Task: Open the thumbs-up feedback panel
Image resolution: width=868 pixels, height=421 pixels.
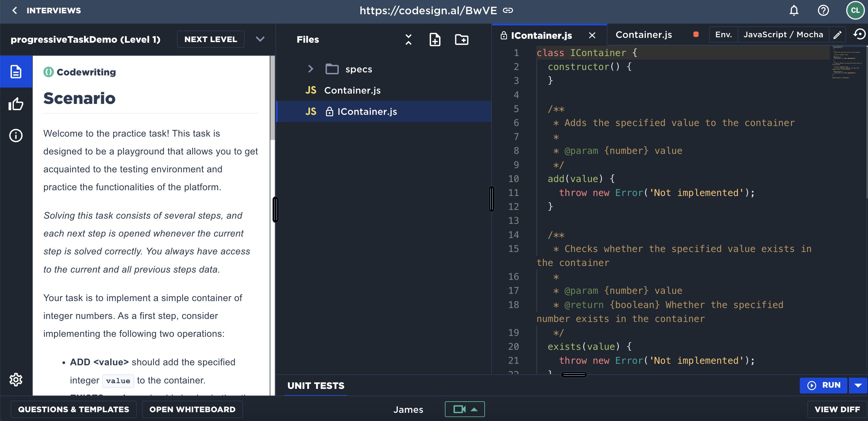Action: pos(16,104)
